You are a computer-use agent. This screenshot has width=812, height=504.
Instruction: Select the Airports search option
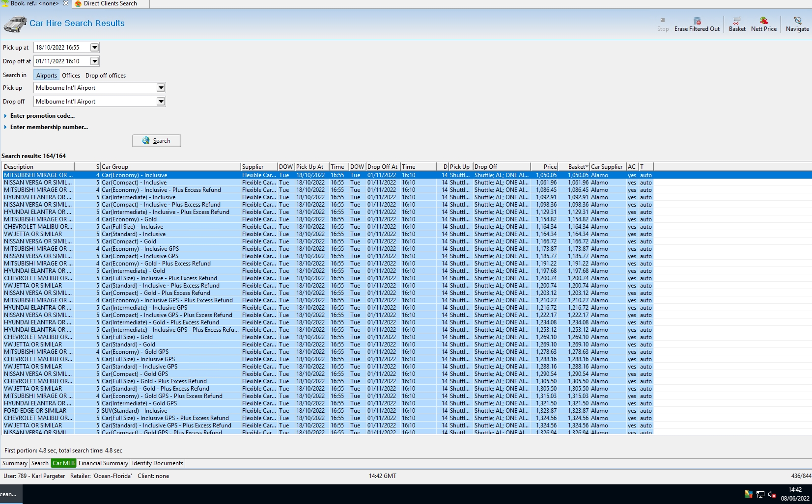[x=47, y=75]
